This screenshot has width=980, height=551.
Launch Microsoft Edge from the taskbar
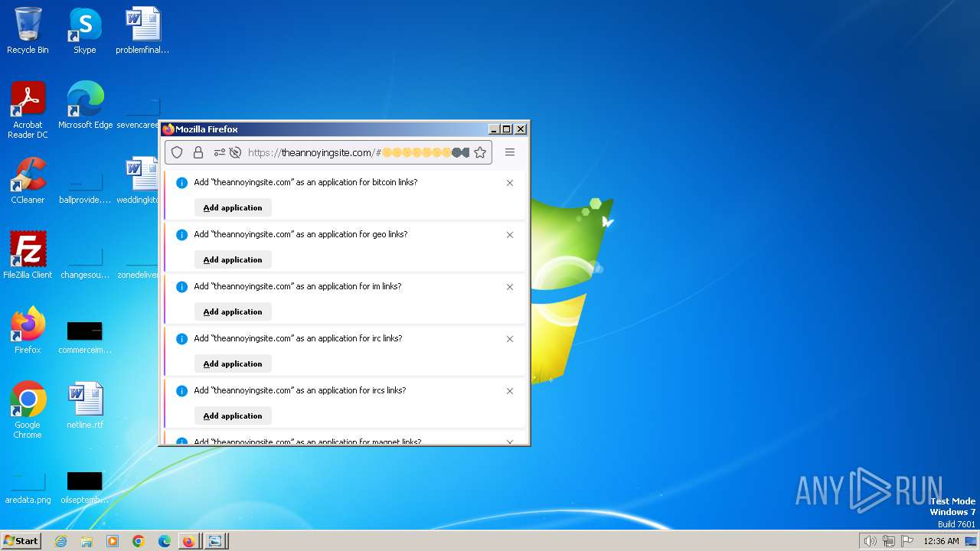[x=165, y=541]
